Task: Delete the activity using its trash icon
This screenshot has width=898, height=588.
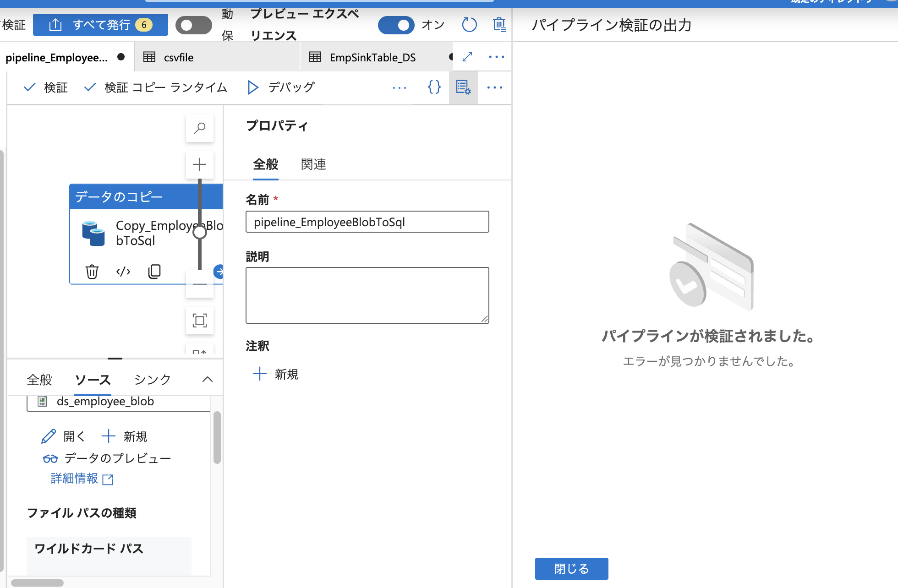Action: coord(92,271)
